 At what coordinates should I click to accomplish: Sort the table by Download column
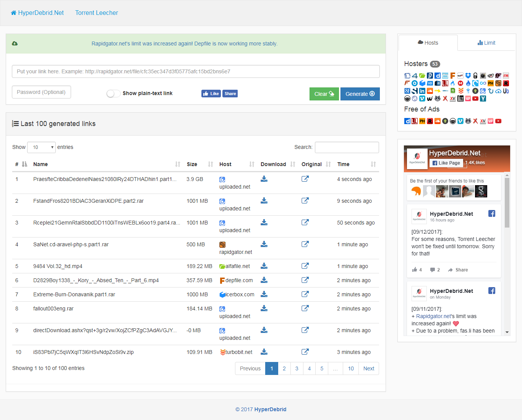click(x=278, y=164)
